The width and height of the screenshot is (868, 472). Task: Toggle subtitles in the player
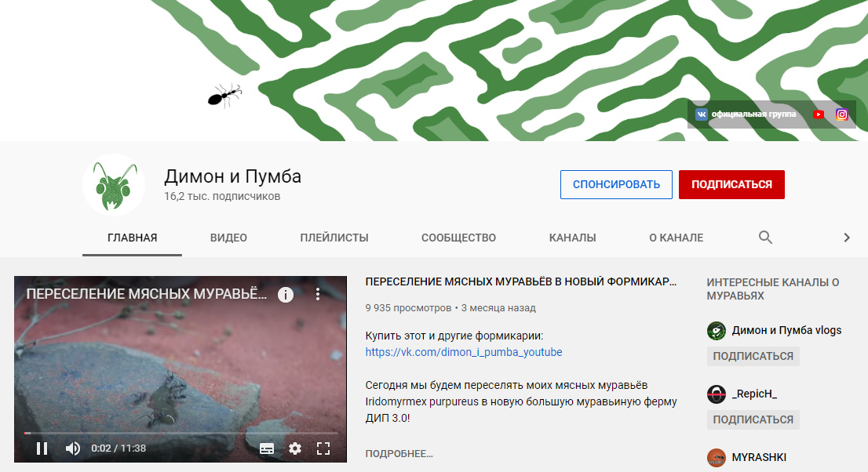[267, 448]
